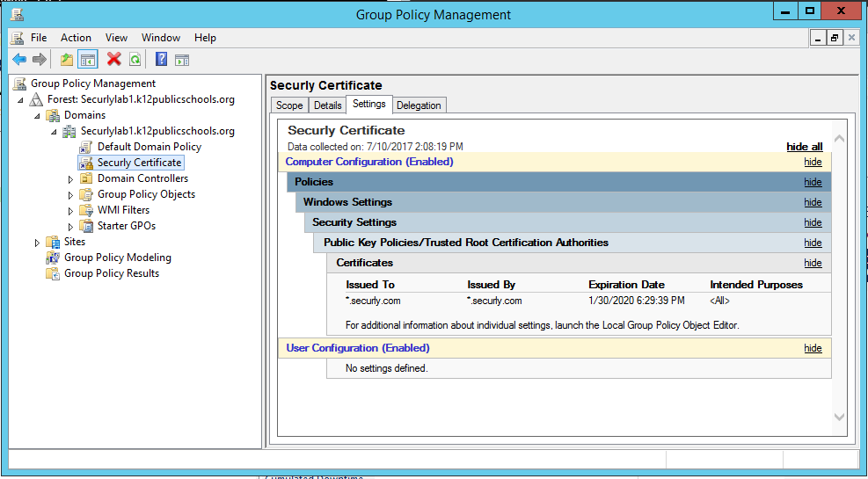
Task: Click the 1/30/2020 6:29:39 PM expiration date
Action: pos(637,301)
